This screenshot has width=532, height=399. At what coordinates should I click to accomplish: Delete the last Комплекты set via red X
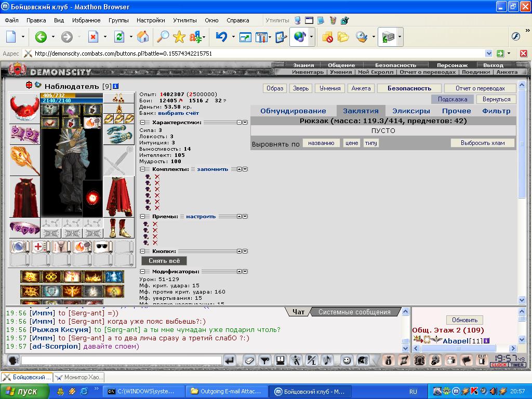[157, 208]
